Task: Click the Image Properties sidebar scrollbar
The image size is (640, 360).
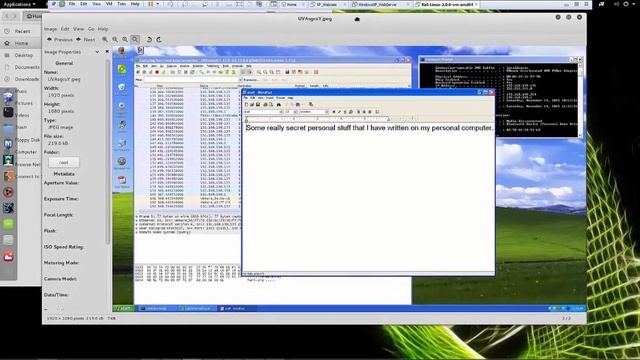Action: pos(108,151)
